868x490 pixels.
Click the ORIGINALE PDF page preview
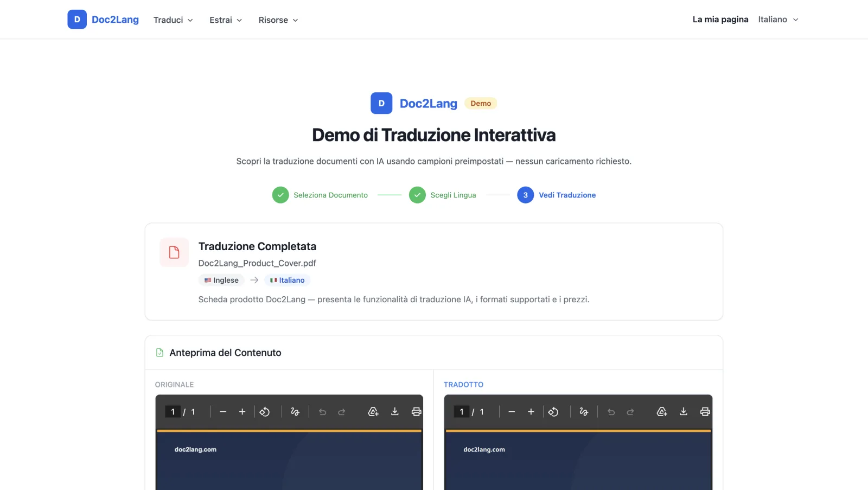[x=289, y=460]
